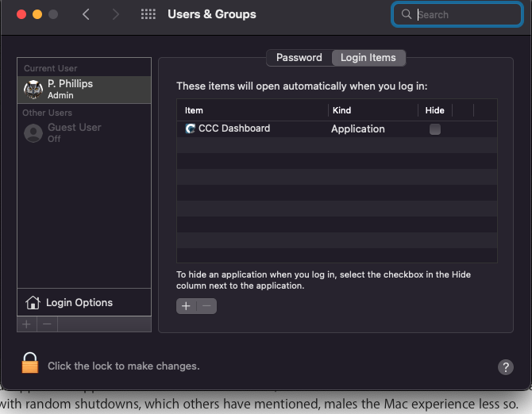The image size is (532, 414).
Task: Click the P. Phillips user avatar
Action: pyautogui.click(x=33, y=89)
